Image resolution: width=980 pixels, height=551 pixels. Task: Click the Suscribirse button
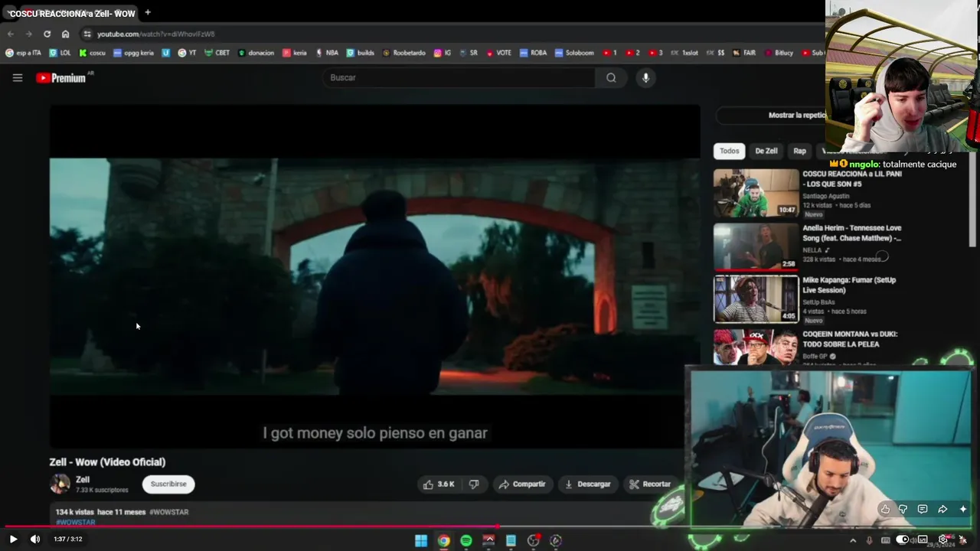tap(168, 484)
